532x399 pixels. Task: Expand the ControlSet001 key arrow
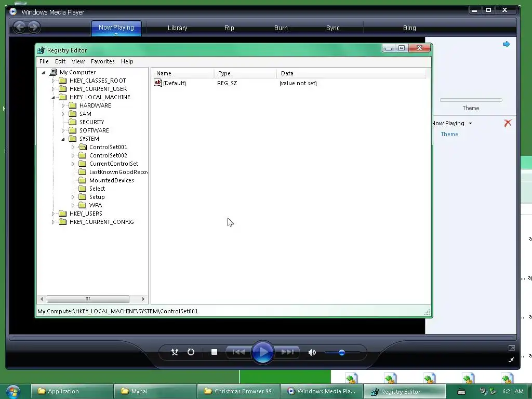(73, 147)
